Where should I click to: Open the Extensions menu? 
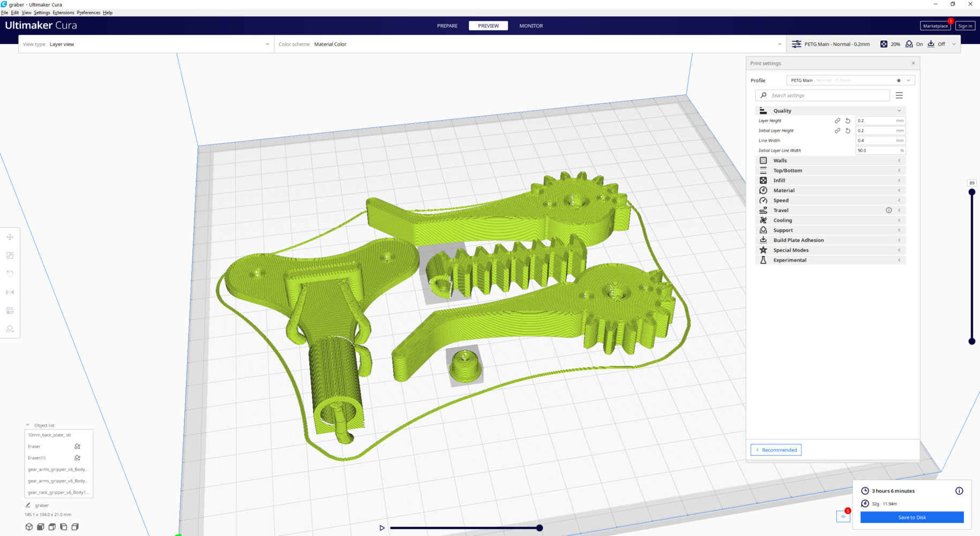[63, 12]
